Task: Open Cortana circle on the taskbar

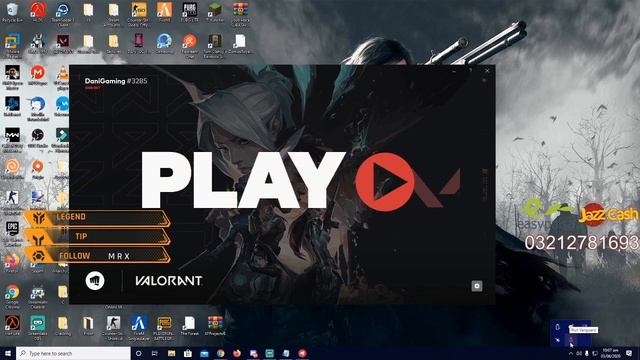Action: (x=138, y=353)
